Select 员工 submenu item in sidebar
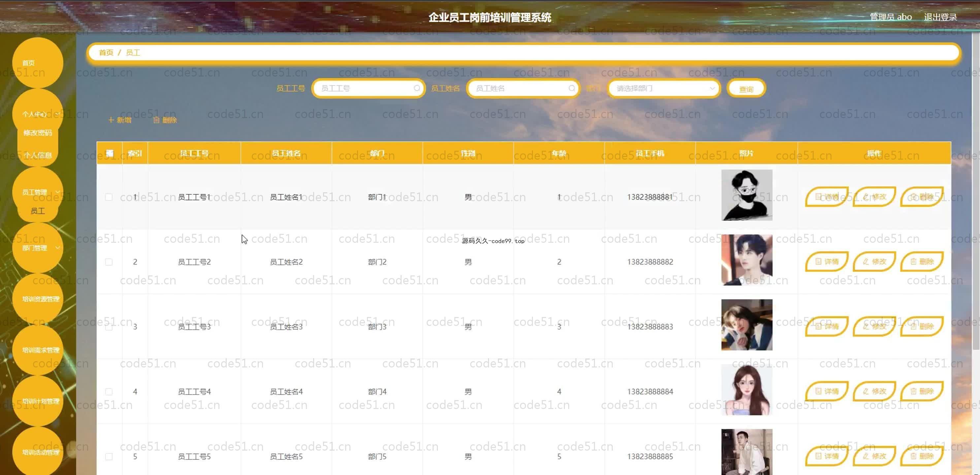Image resolution: width=980 pixels, height=475 pixels. point(38,211)
